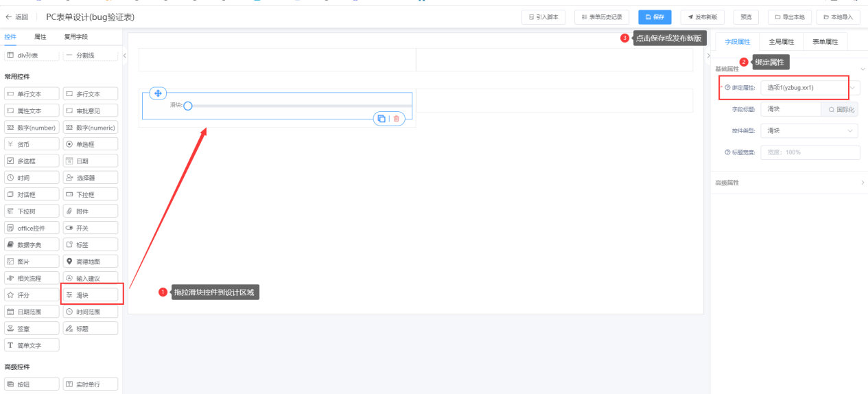This screenshot has width=868, height=394.
Task: Click the 预览 preview button
Action: [746, 17]
